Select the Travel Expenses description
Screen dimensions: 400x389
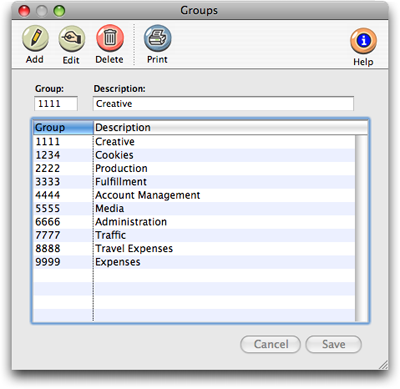pos(134,249)
